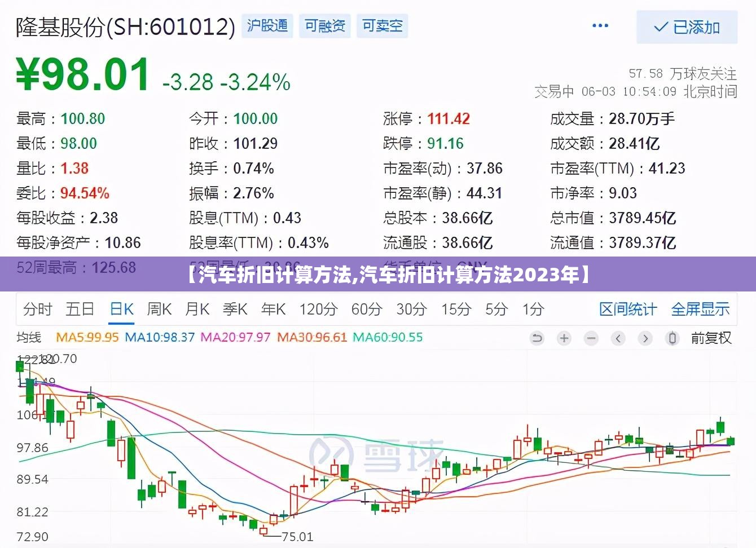The image size is (756, 548).
Task: Click the MA60:90.55 moving average label
Action: click(x=388, y=337)
